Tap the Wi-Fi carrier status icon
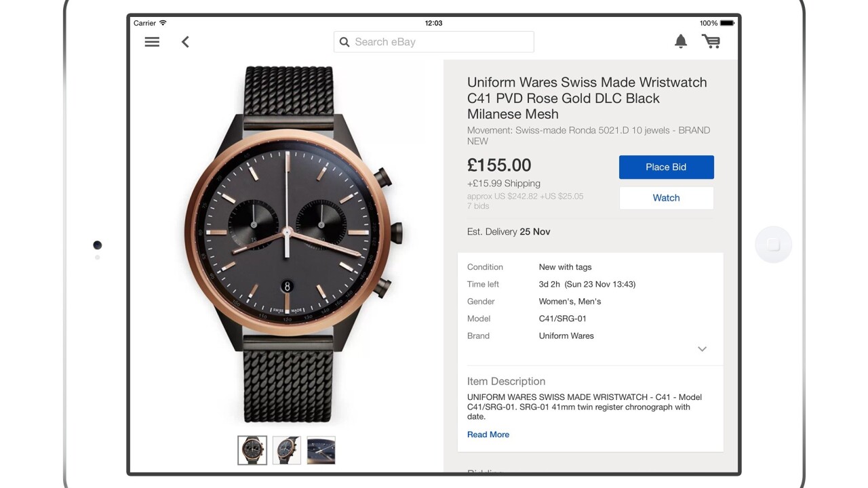Viewport: 868px width, 488px height. pyautogui.click(x=163, y=23)
